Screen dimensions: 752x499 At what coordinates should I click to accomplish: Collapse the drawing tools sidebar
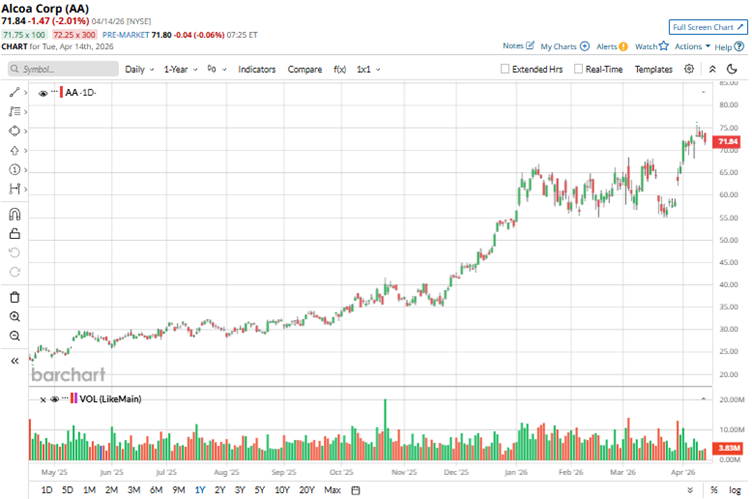click(14, 361)
